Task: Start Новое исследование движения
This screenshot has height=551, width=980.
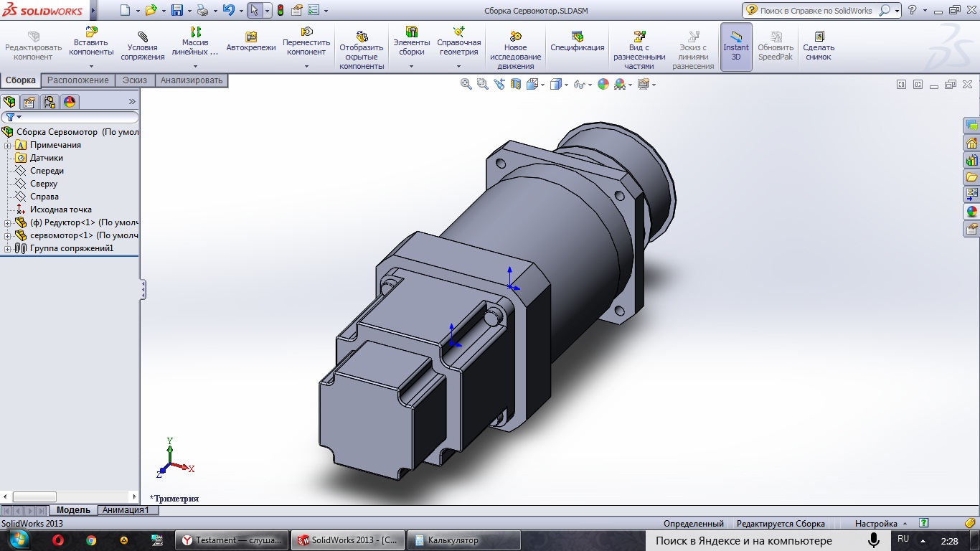Action: tap(515, 50)
